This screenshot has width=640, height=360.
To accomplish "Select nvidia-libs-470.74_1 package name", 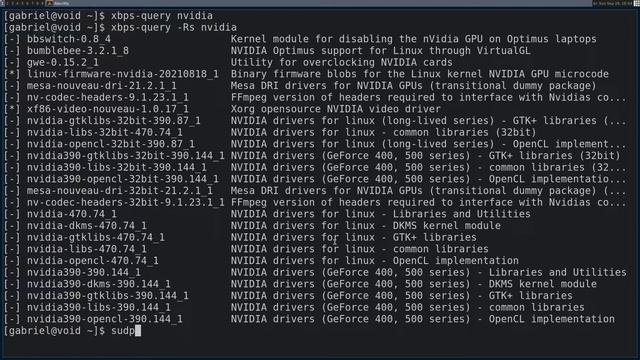I will point(87,249).
